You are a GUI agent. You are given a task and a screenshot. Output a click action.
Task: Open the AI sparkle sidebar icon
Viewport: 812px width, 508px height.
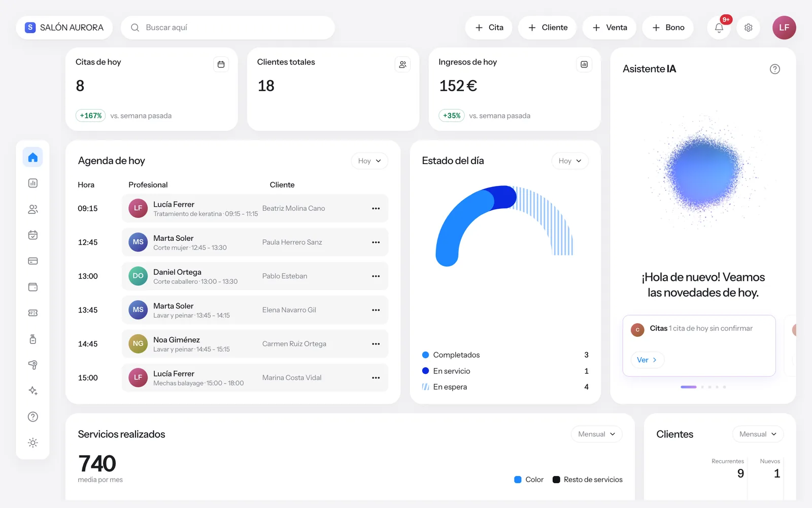[33, 391]
